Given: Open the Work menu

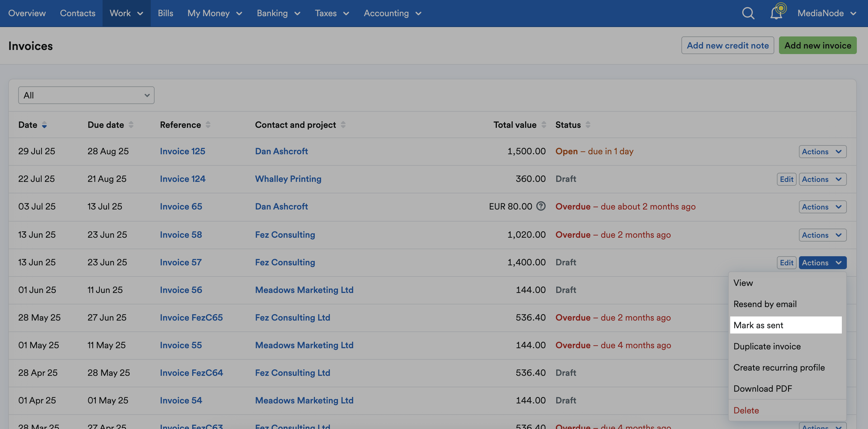Looking at the screenshot, I should [126, 14].
